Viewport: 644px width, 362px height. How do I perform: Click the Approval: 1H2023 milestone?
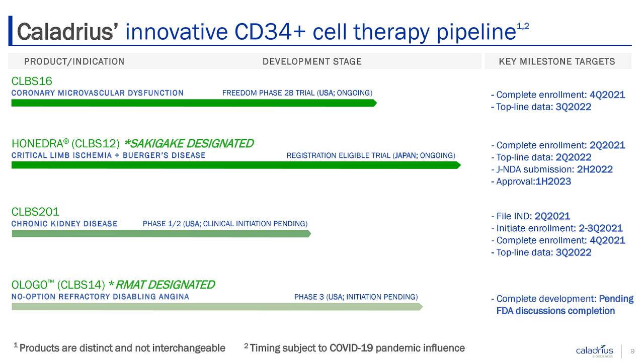530,182
